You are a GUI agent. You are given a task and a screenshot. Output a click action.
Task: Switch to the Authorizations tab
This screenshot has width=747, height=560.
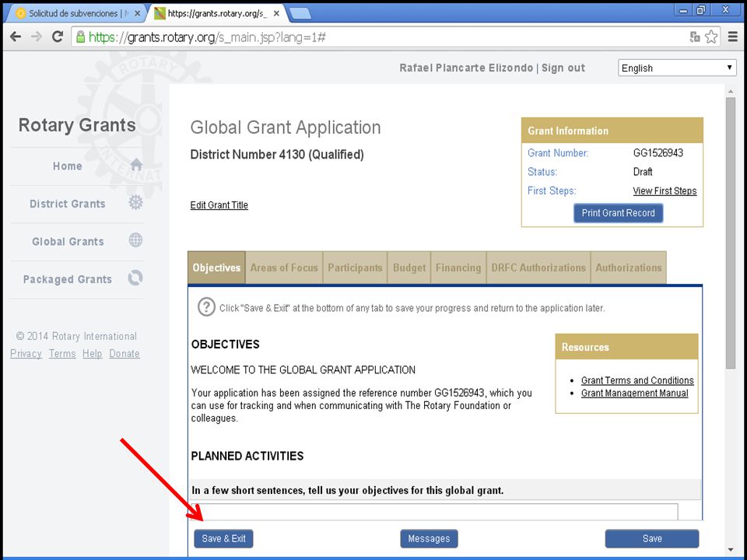(x=629, y=268)
